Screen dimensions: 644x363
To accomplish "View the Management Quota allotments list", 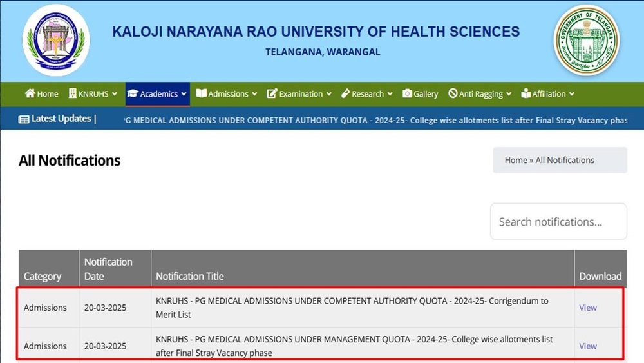I will pyautogui.click(x=587, y=346).
